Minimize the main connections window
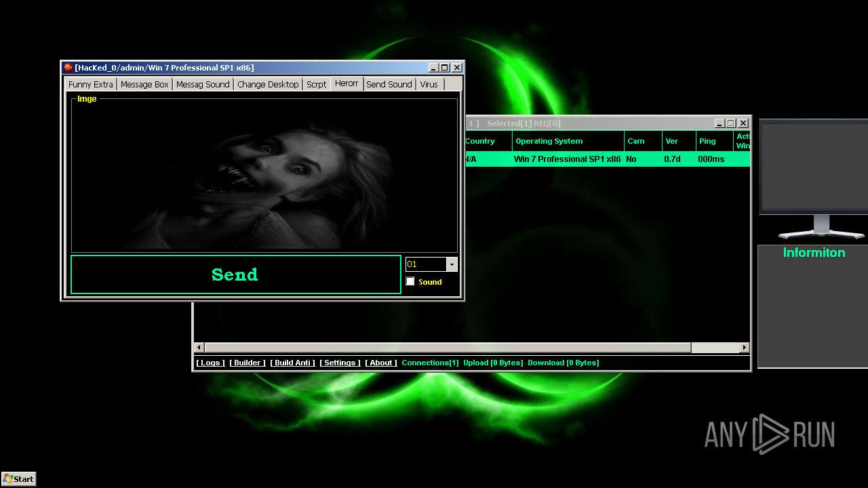868x488 pixels. (x=719, y=123)
